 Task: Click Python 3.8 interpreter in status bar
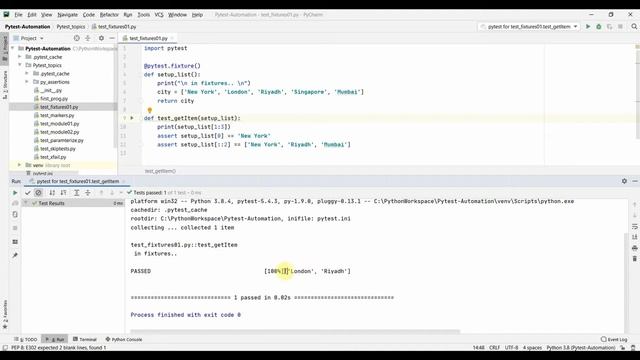coord(581,348)
